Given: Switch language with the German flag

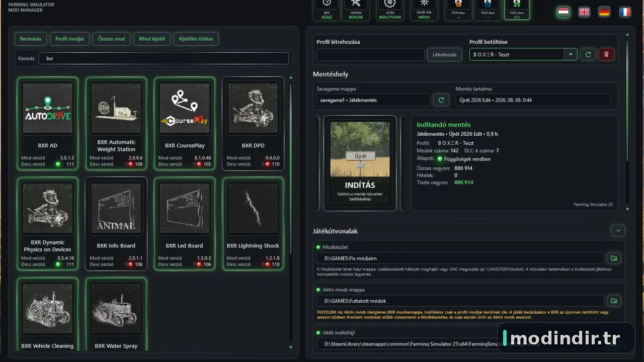Looking at the screenshot, I should coord(604,12).
